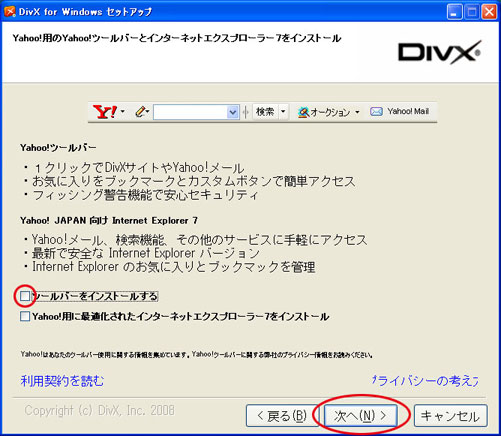Click the pencil icon in toolbar preview
The image size is (501, 436).
click(x=141, y=111)
